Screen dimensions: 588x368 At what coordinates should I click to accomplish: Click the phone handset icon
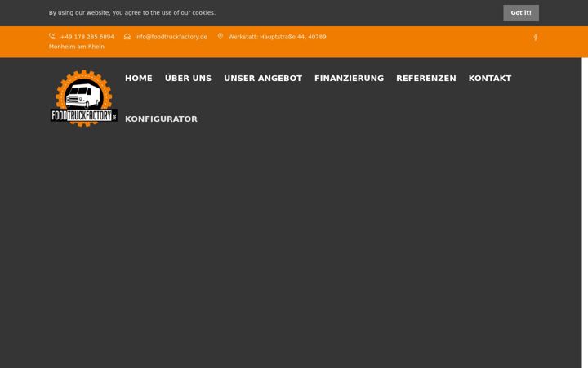[x=52, y=36]
